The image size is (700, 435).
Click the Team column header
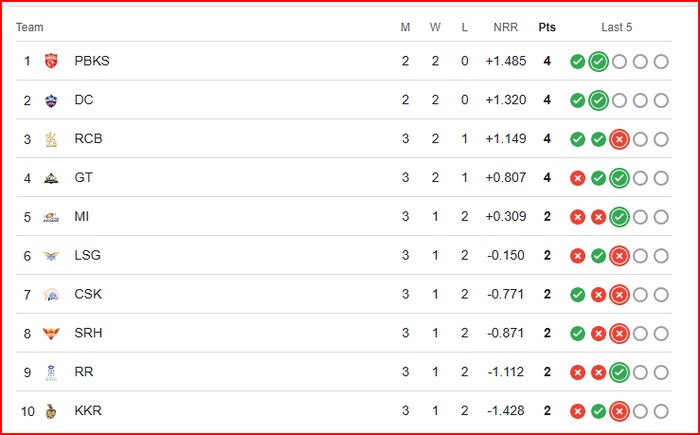coord(30,27)
